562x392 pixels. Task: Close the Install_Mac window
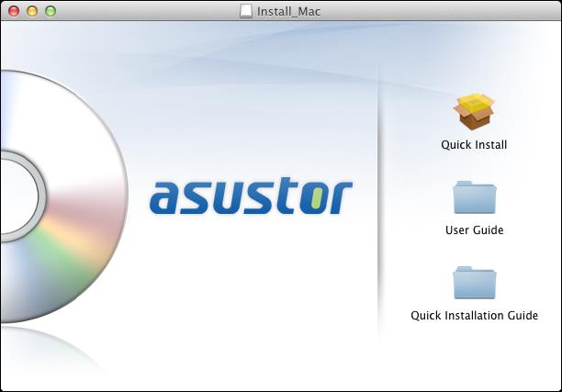coord(14,11)
